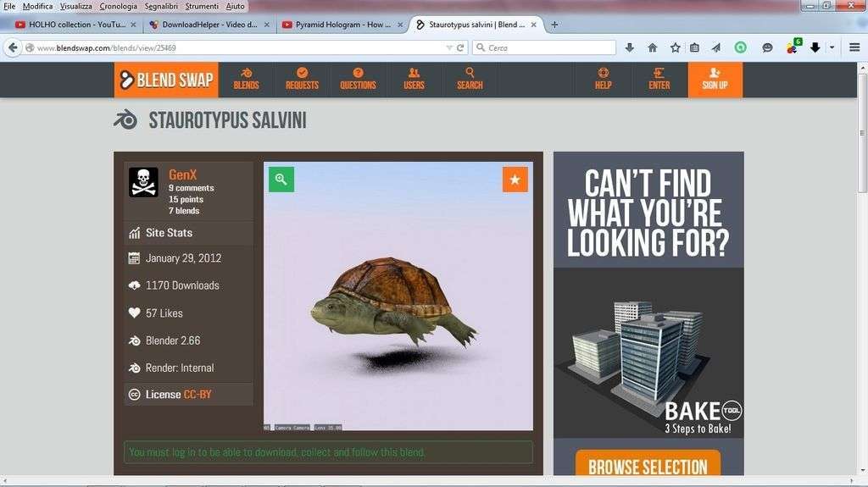This screenshot has height=487, width=868.
Task: Click the Site Stats heading
Action: tap(169, 233)
